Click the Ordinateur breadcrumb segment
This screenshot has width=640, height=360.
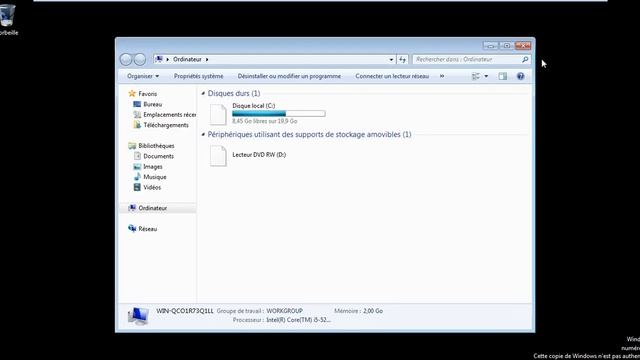[x=187, y=60]
